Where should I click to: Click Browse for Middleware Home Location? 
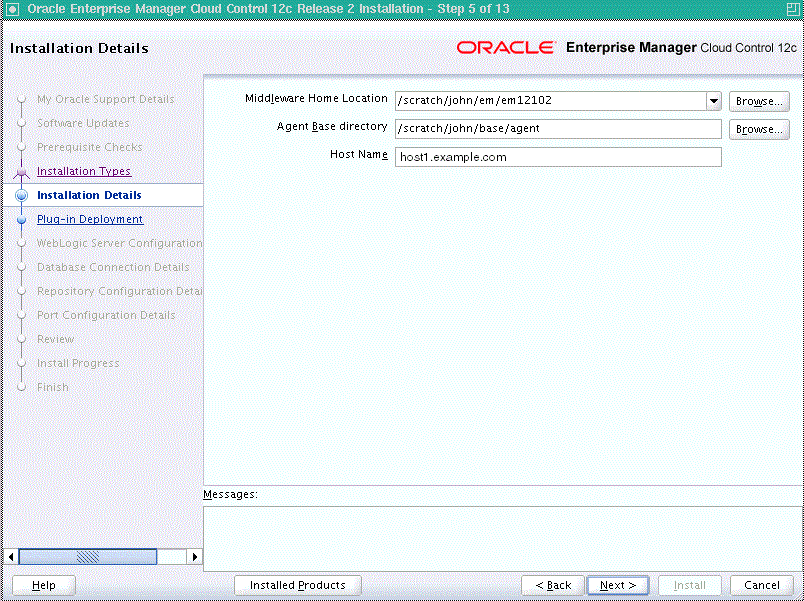tap(759, 102)
